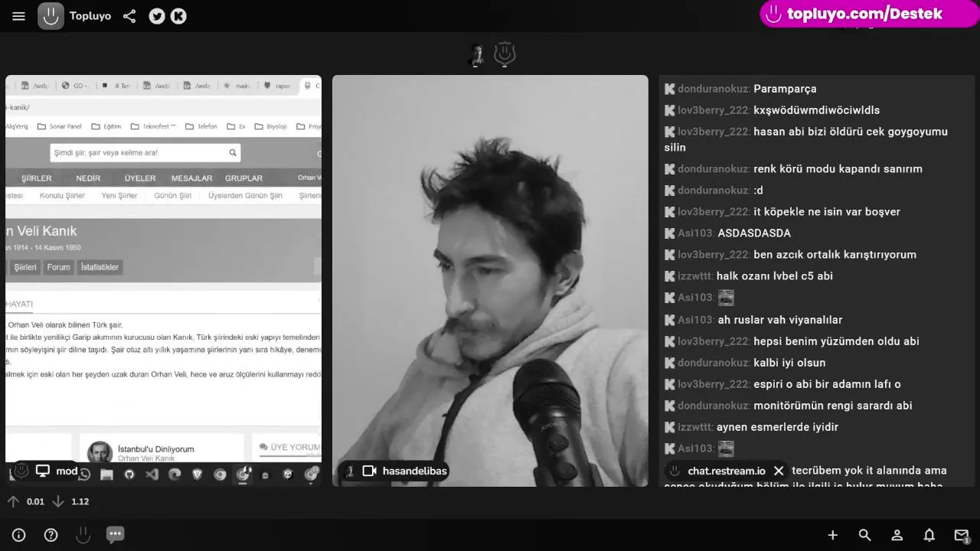Screen dimensions: 980x551
Task: Click the chat.restream.io panel label
Action: pos(727,471)
